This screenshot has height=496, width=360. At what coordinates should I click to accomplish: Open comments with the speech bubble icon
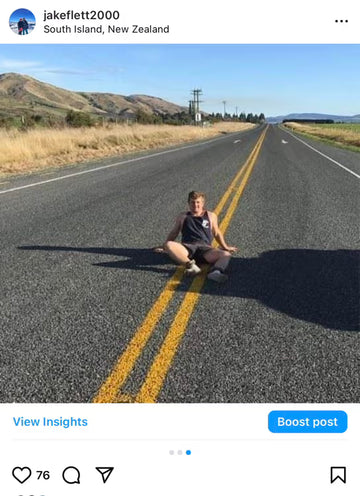tap(71, 475)
